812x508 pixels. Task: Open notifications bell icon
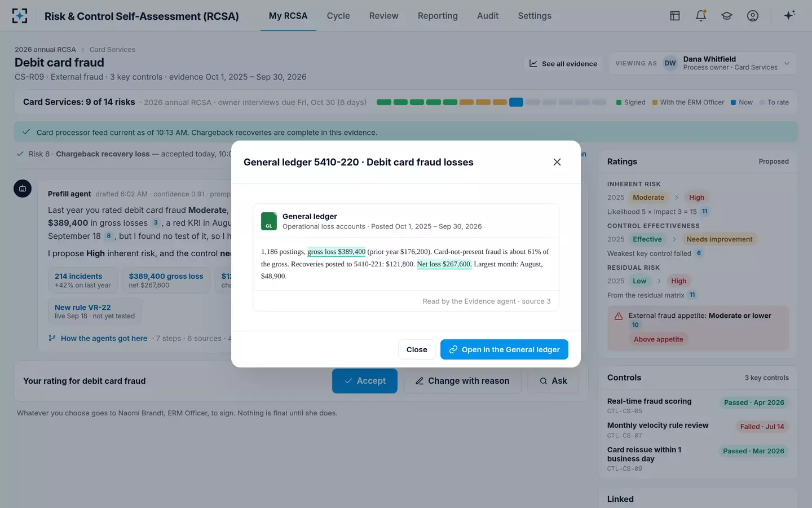point(701,16)
